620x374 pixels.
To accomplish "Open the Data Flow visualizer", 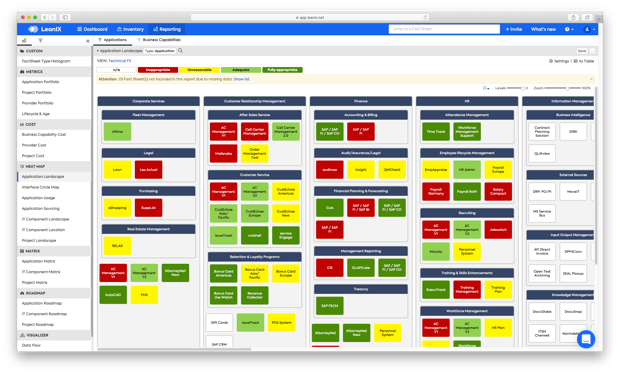I will [x=31, y=345].
